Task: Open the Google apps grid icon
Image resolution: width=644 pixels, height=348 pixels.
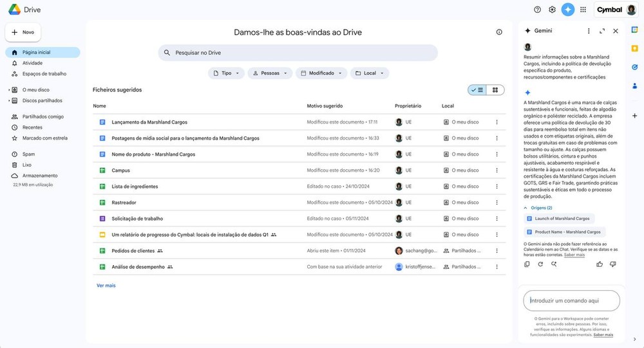Action: [583, 10]
